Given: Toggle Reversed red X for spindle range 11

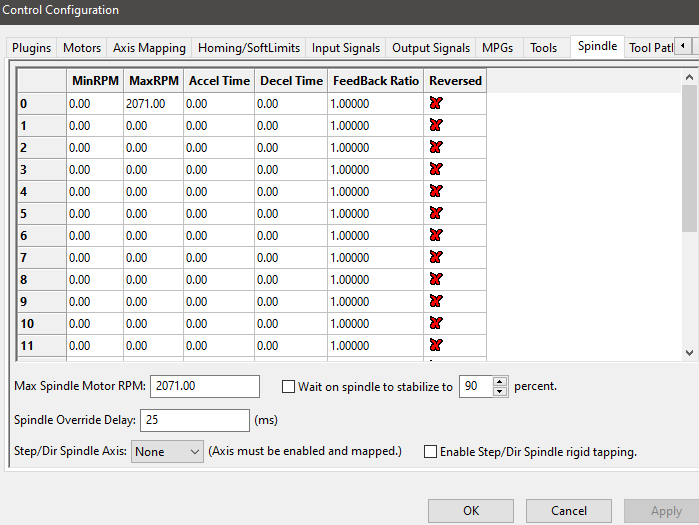Looking at the screenshot, I should point(436,345).
